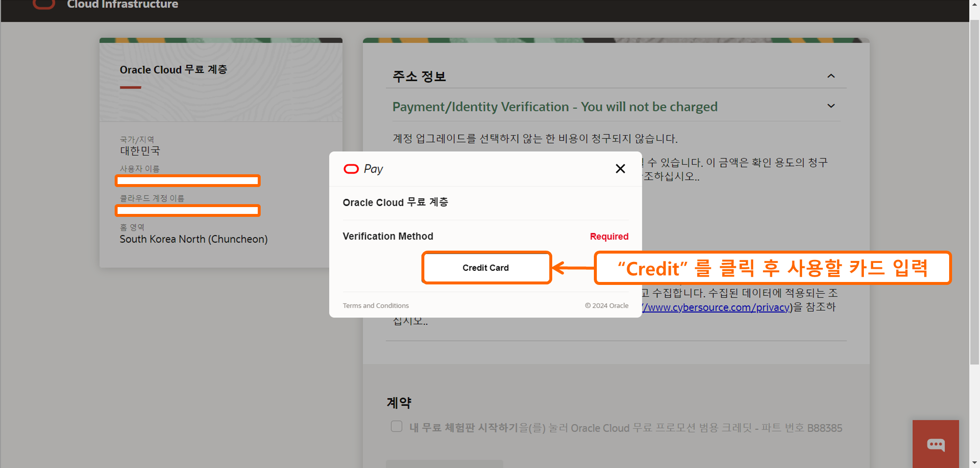Click the 대한민국 country value

tap(140, 151)
